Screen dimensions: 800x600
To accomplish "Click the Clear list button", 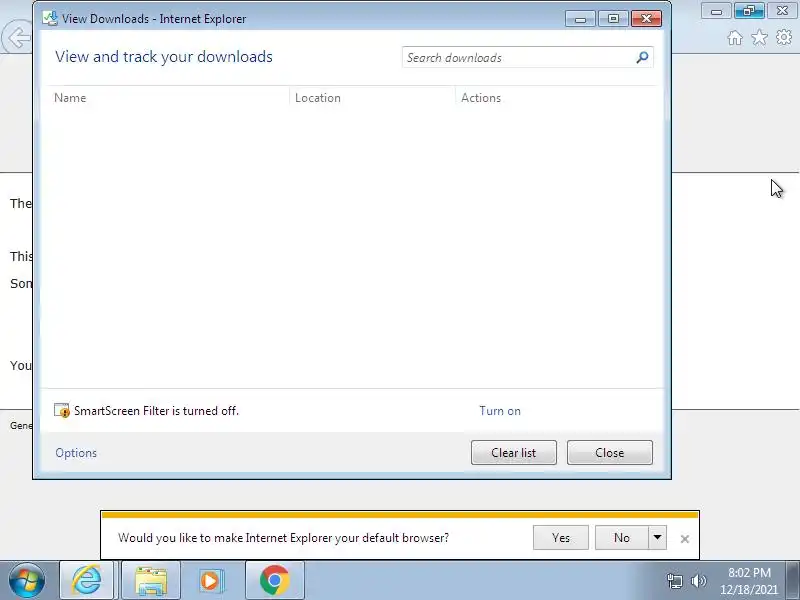I will click(514, 453).
